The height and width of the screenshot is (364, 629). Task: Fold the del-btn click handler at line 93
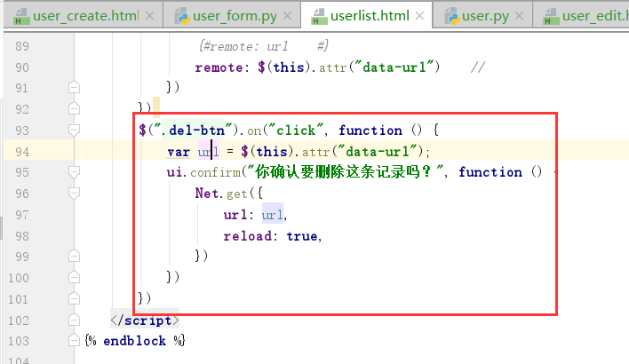pyautogui.click(x=75, y=130)
